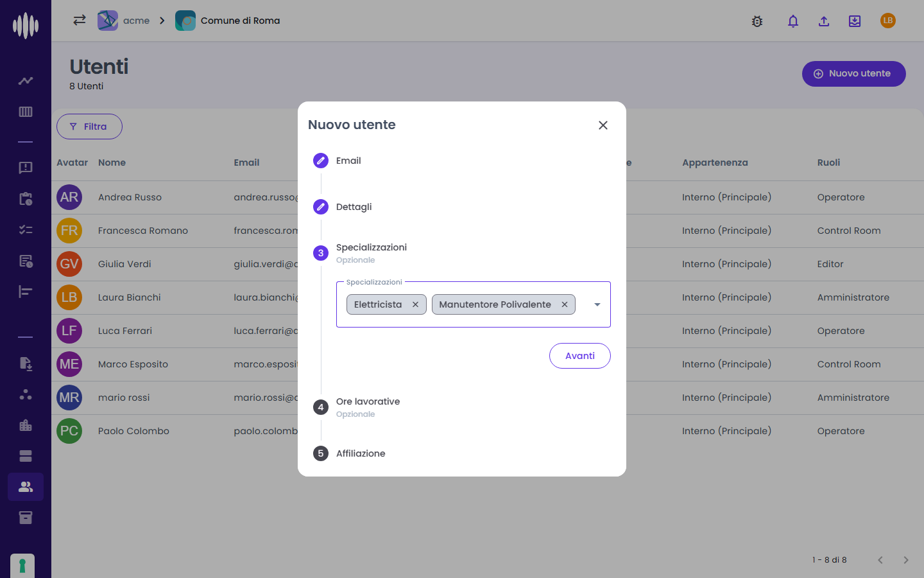Select the Paolo Colombo row name
The height and width of the screenshot is (578, 924).
click(133, 431)
